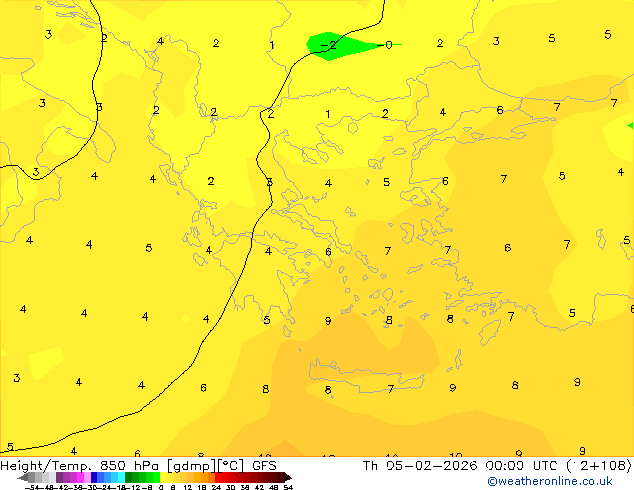Click the "-2" value in the green area
The height and width of the screenshot is (490, 634).
[x=329, y=45]
